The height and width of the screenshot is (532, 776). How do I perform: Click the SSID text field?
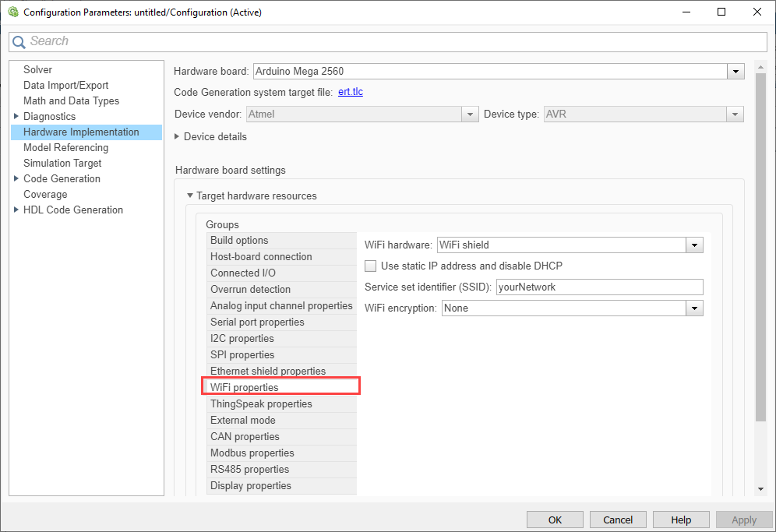pyautogui.click(x=599, y=287)
